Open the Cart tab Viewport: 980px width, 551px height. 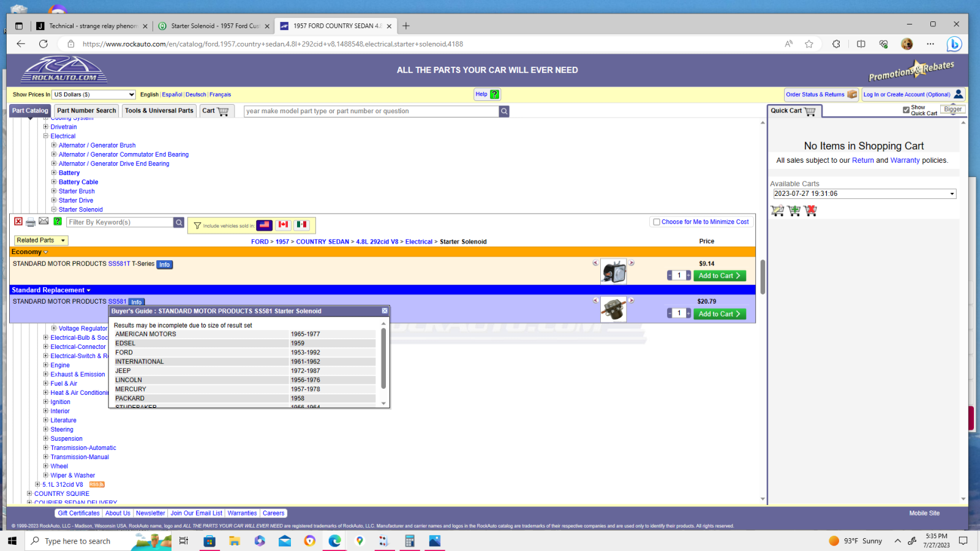pos(216,111)
